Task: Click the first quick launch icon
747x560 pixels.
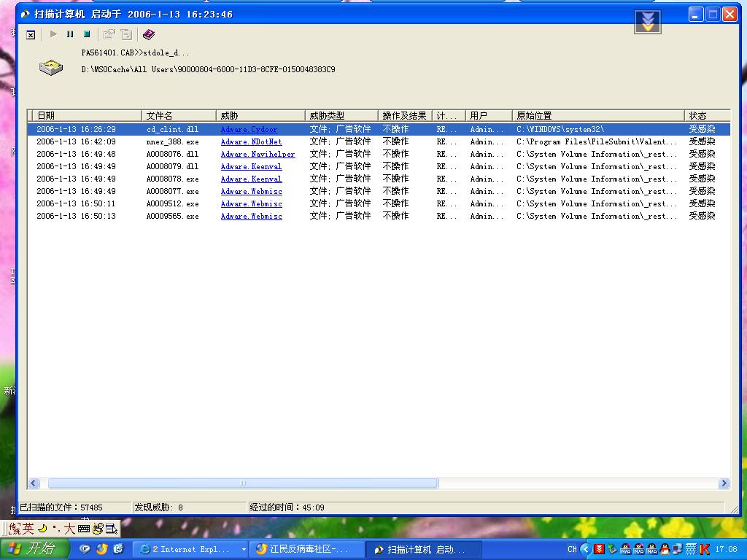Action: coord(85,549)
